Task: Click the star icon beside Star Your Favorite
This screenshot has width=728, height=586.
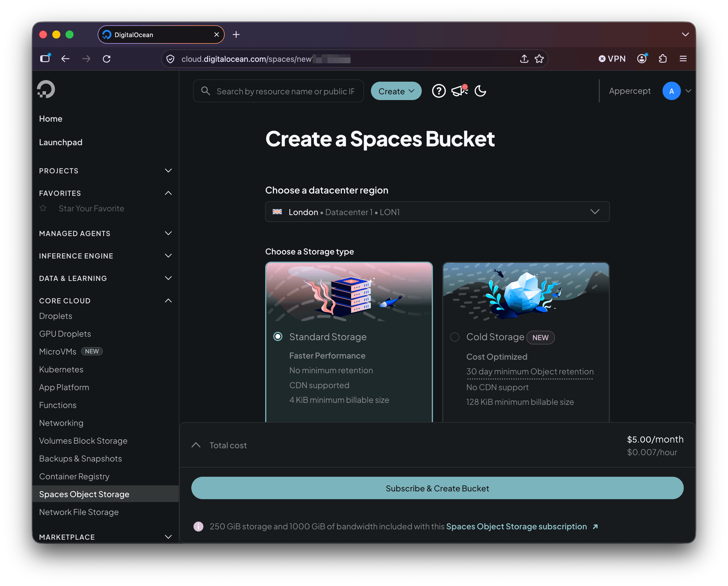Action: 43,208
